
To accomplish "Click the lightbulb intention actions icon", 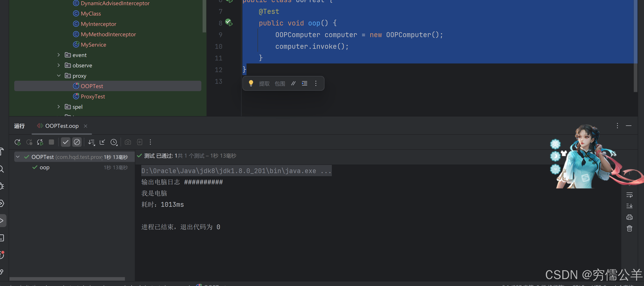I will coord(251,83).
